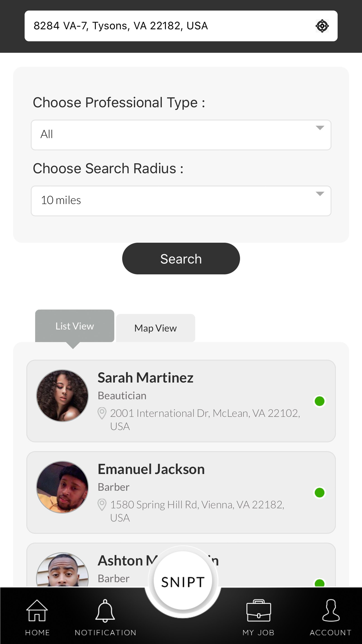Open Emanuel Jackson's name link
Viewport: 362px width, 644px height.
tap(151, 469)
